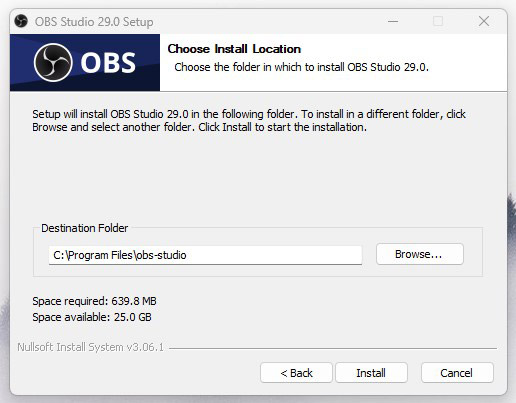This screenshot has height=403, width=516.
Task: Click the Choose Install Location heading
Action: [234, 49]
